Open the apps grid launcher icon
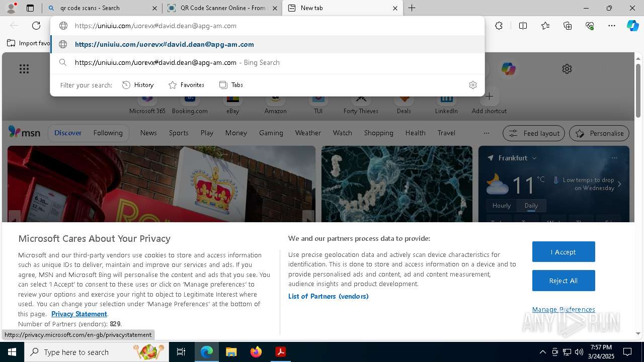 24,69
